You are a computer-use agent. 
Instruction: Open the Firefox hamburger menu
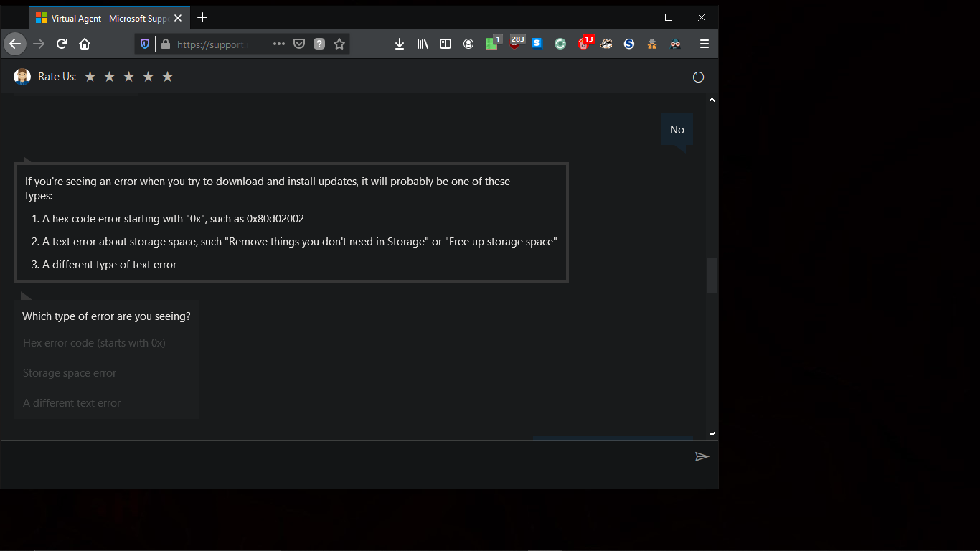click(x=705, y=44)
